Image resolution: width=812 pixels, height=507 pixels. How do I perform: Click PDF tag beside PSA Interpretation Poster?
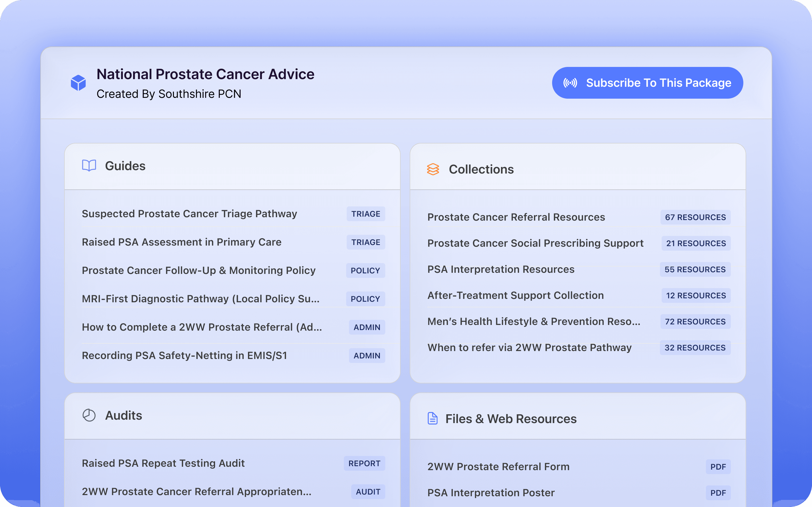click(x=718, y=493)
